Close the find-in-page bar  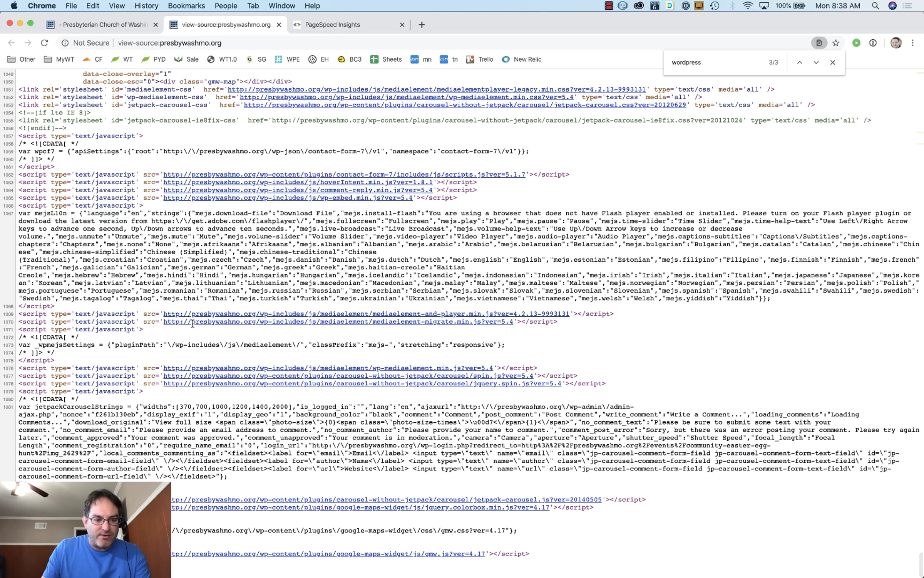tap(832, 62)
